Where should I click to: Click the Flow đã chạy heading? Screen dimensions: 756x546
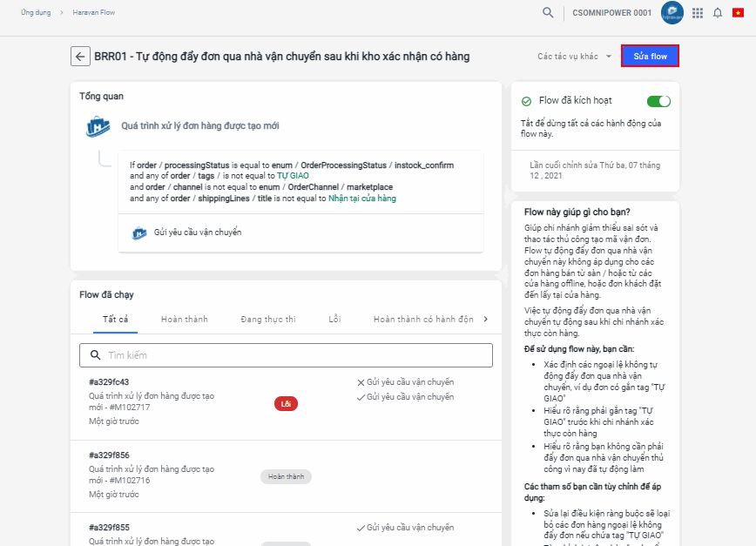tap(106, 295)
